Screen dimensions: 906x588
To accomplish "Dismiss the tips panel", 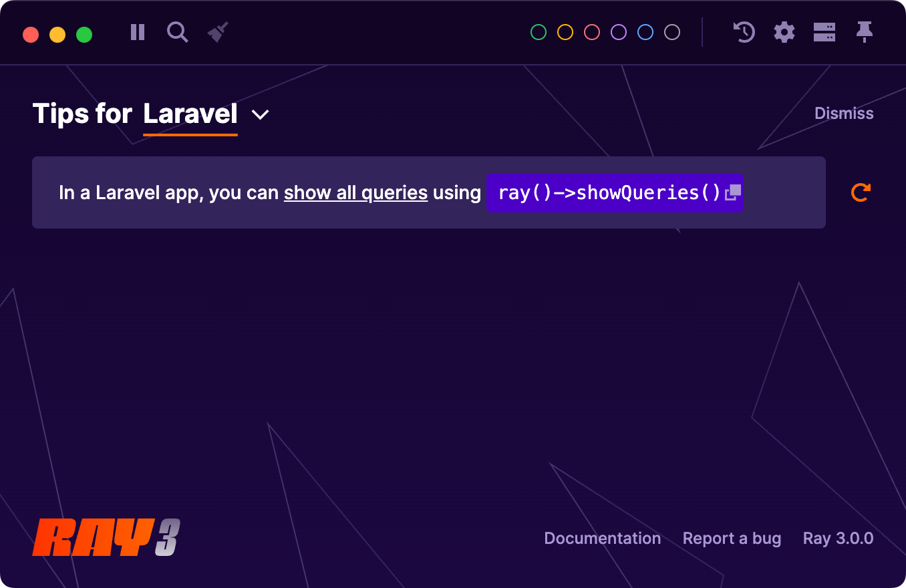I will pos(843,113).
